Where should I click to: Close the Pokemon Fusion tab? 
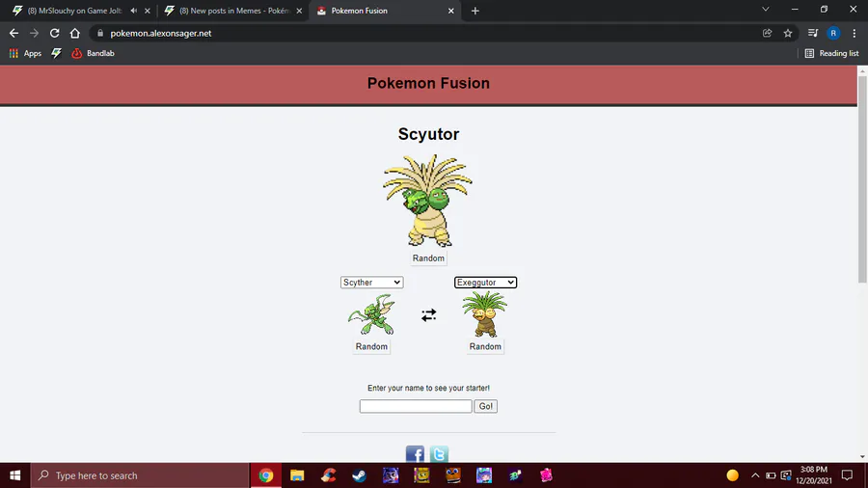(x=451, y=11)
